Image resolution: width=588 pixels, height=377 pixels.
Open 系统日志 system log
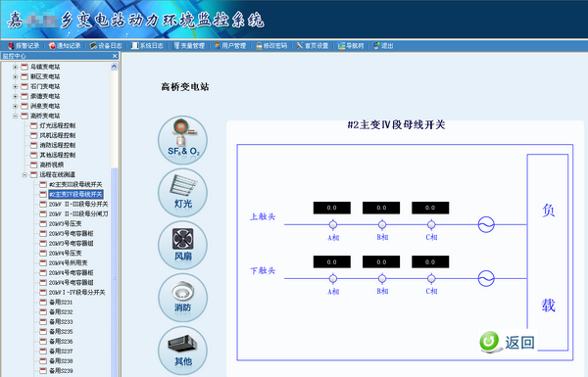pyautogui.click(x=147, y=46)
